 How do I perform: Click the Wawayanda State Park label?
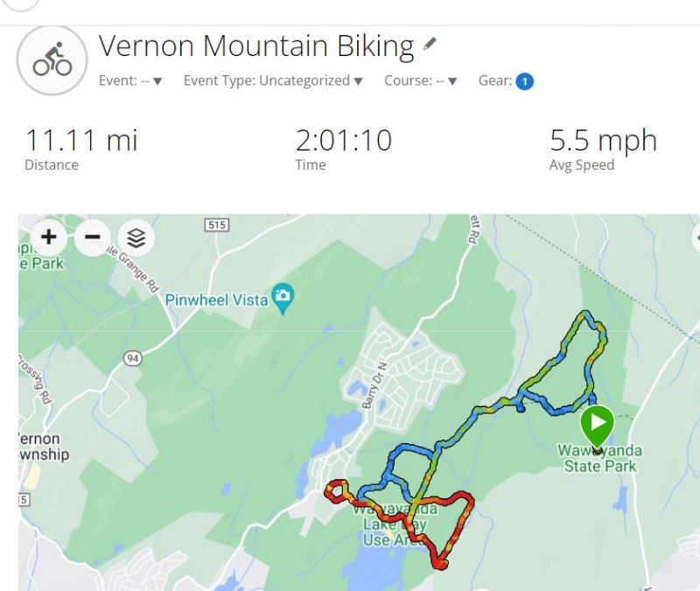(600, 459)
